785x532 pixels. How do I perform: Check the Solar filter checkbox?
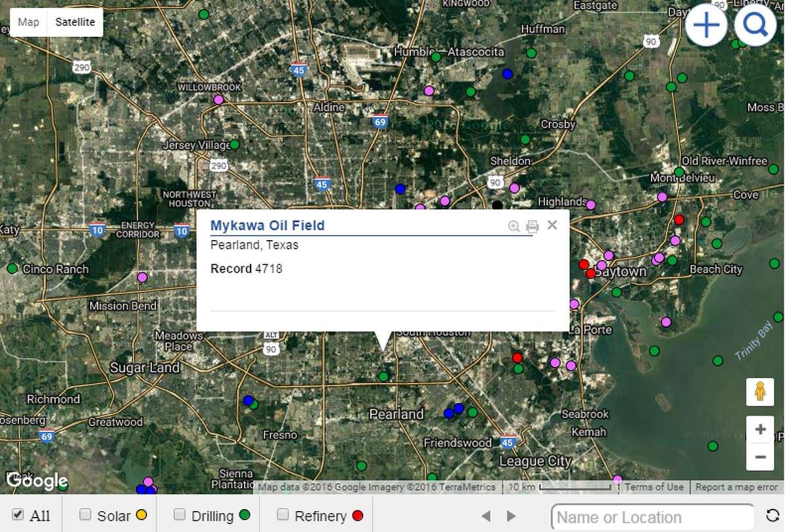coord(85,515)
